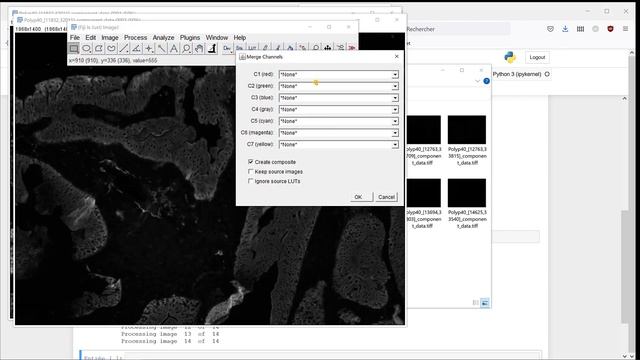Click the 'Processing image 14 of 14' output line
The image size is (640, 360).
(x=170, y=341)
